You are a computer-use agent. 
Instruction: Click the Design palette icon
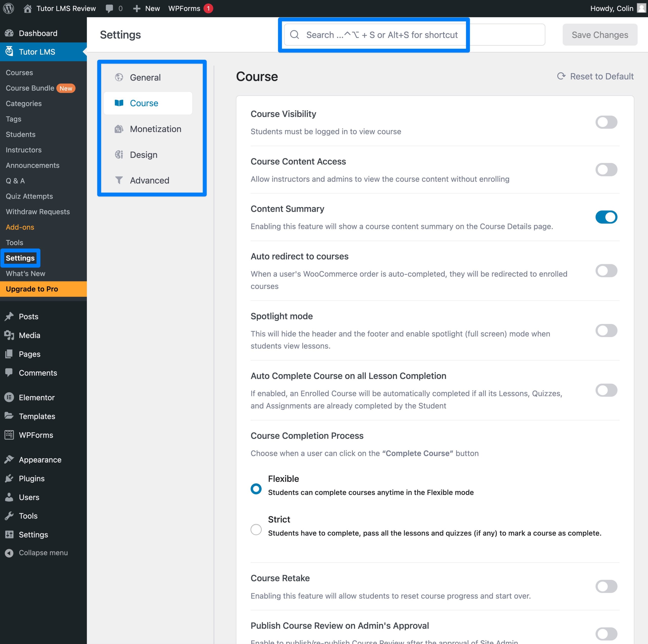[119, 155]
